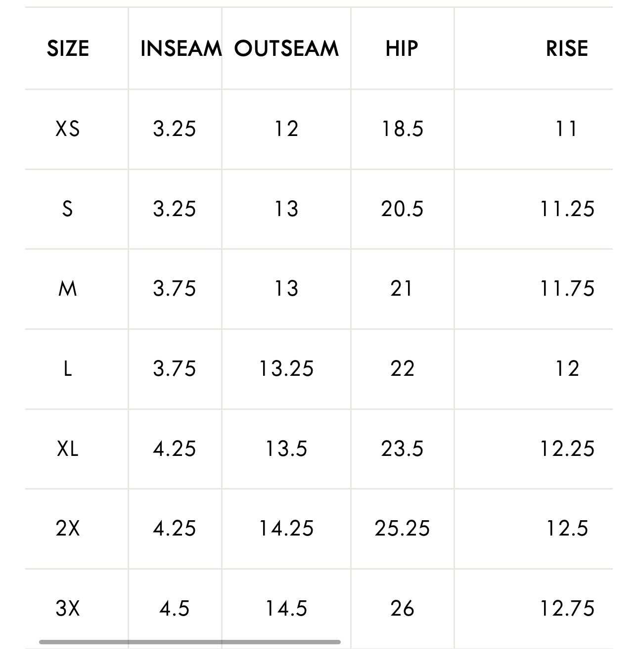
Task: Click rise value 12.75 in 3X row
Action: 567,609
